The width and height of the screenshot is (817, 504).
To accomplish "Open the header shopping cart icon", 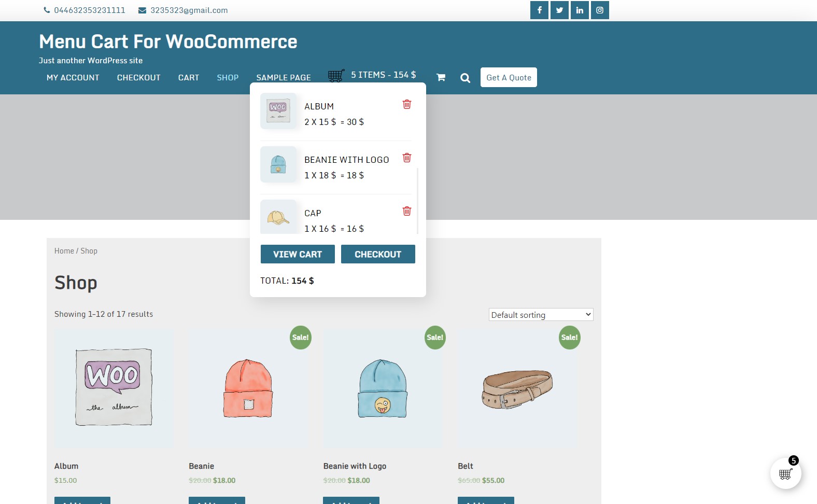I will pyautogui.click(x=441, y=77).
